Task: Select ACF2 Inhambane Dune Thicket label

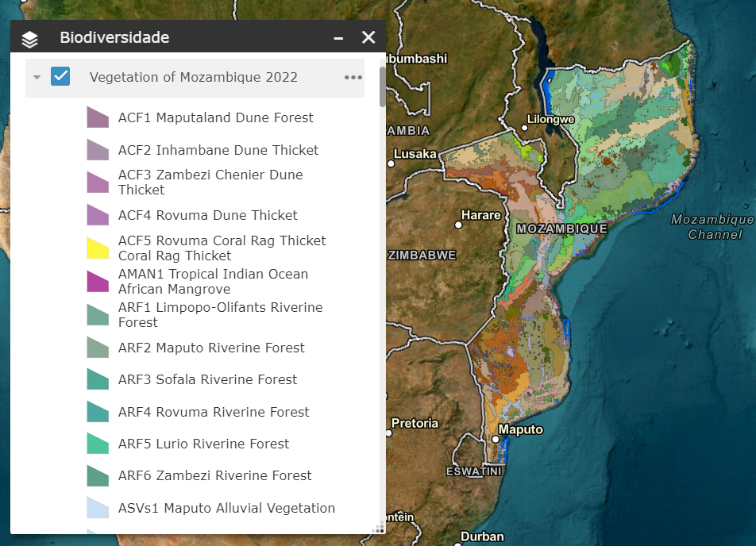Action: (x=218, y=150)
